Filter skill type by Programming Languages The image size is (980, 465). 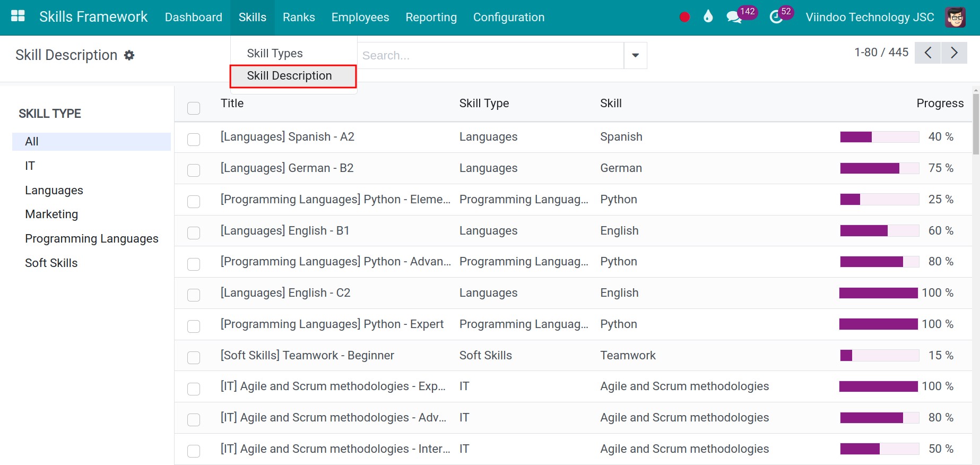[91, 239]
